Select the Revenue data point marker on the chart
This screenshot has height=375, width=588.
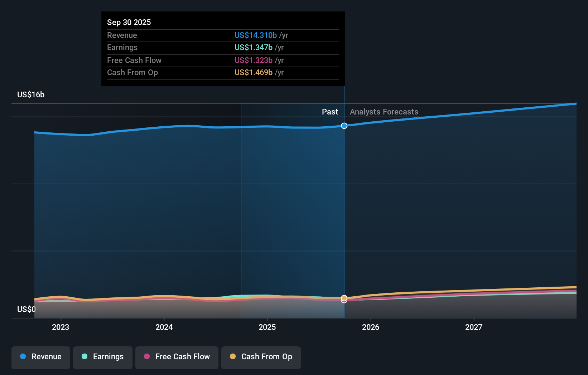click(x=344, y=126)
